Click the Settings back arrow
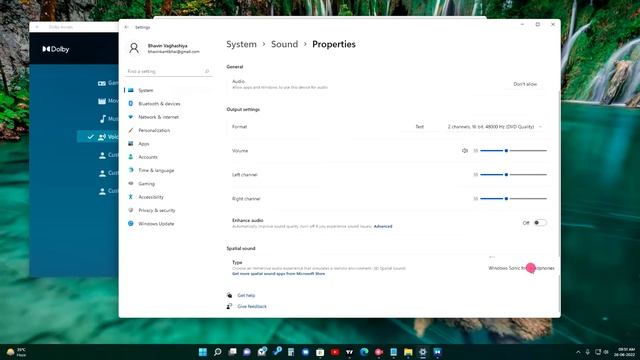The image size is (640, 360). [x=127, y=27]
